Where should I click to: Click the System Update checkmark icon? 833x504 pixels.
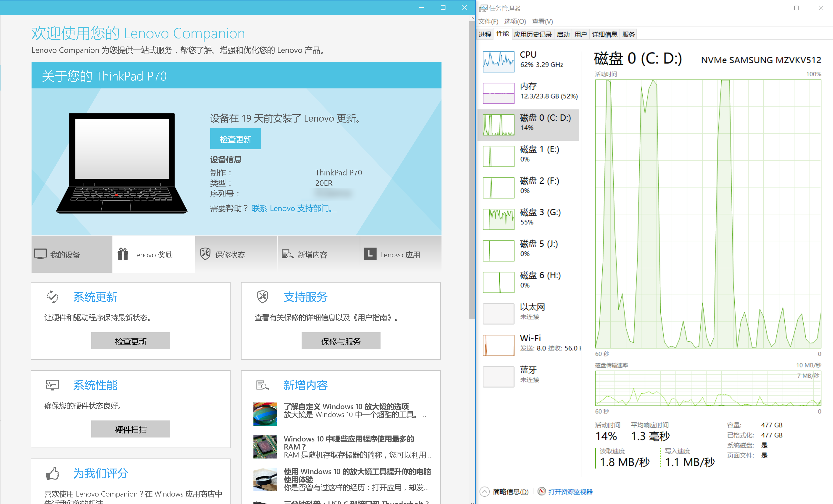point(52,297)
